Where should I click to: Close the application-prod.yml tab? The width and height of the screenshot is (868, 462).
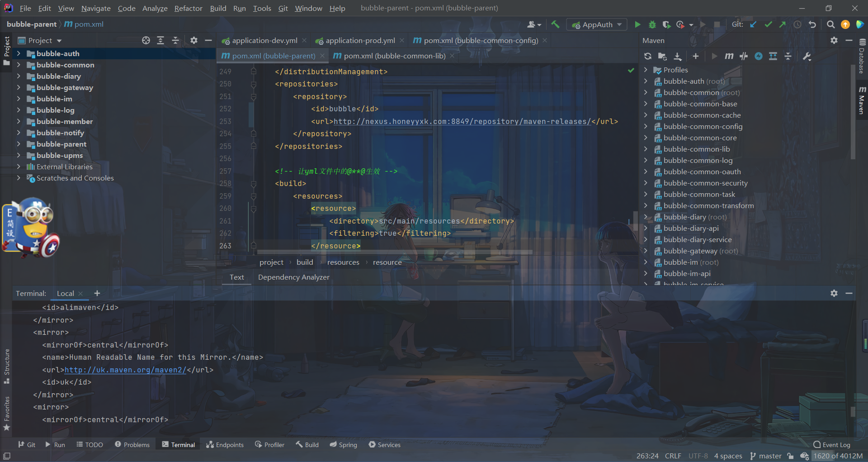pos(402,40)
